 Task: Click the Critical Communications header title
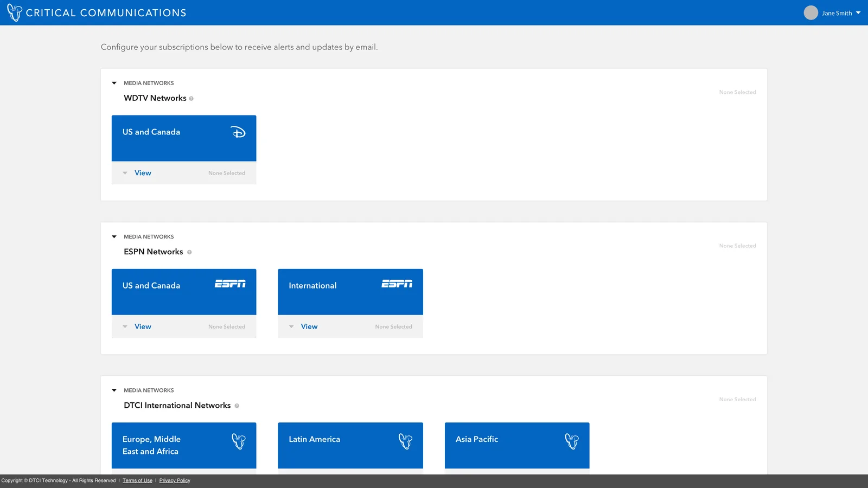click(x=106, y=13)
